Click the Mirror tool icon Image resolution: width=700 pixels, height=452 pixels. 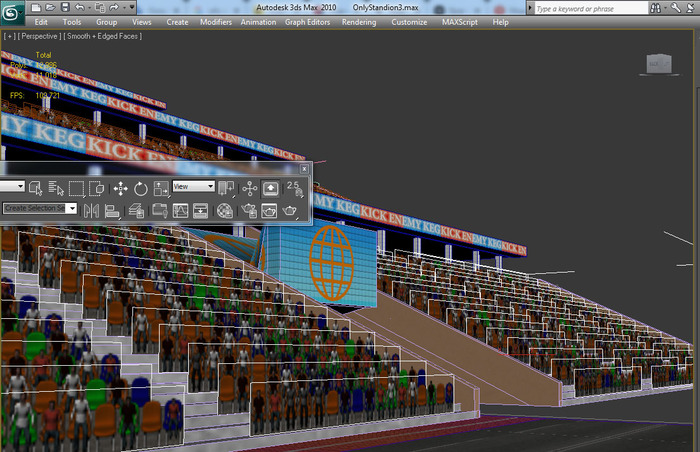91,210
